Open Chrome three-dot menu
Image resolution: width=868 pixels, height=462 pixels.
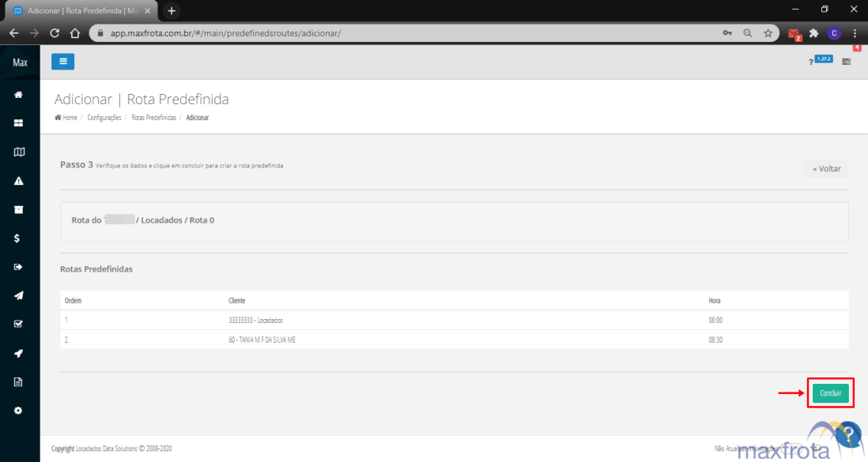(x=855, y=33)
